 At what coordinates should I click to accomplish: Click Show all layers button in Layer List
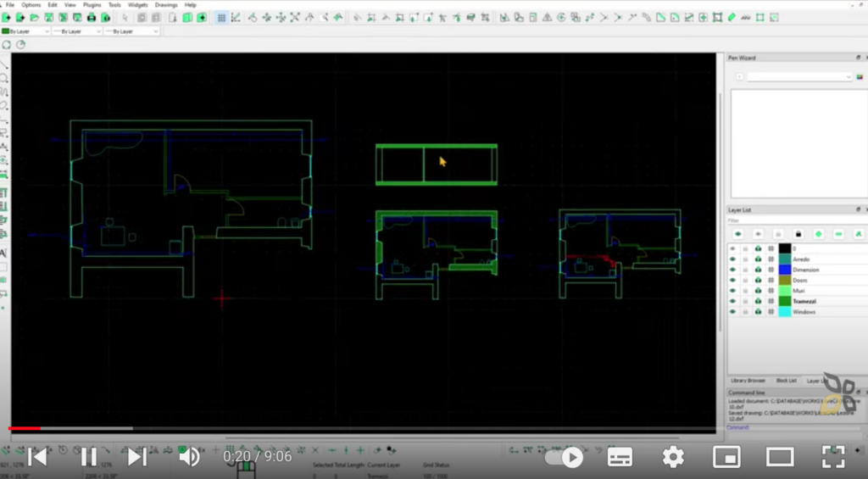click(x=738, y=234)
